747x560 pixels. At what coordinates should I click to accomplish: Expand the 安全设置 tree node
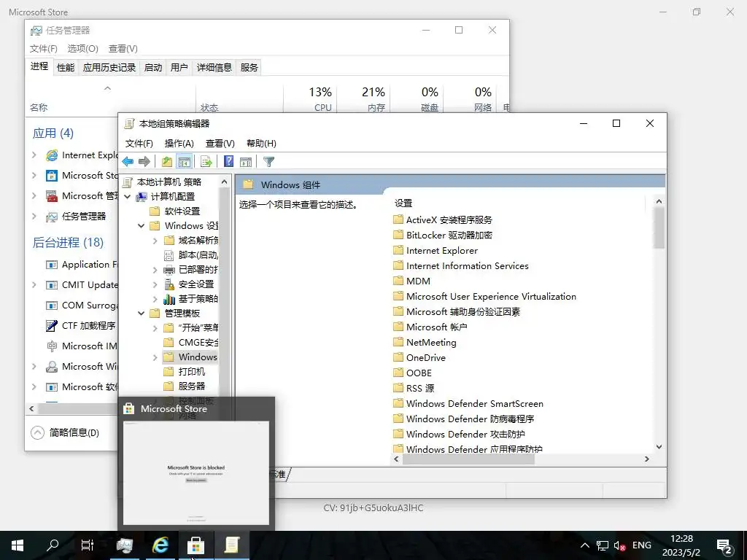click(x=155, y=284)
